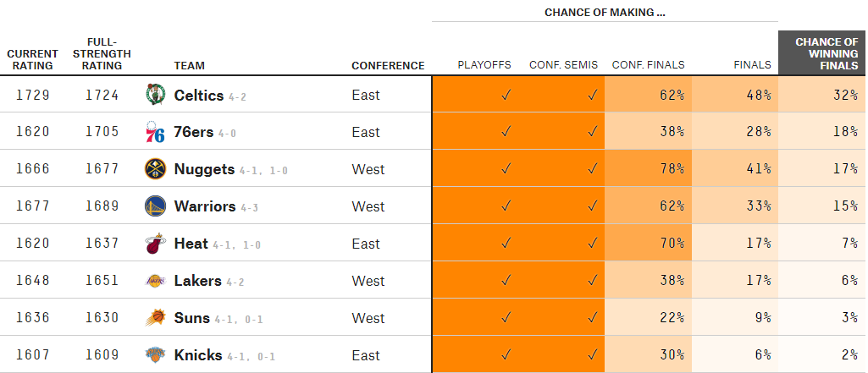Sort table by Current Rating header
Viewport: 868px width, 373px height.
click(33, 60)
